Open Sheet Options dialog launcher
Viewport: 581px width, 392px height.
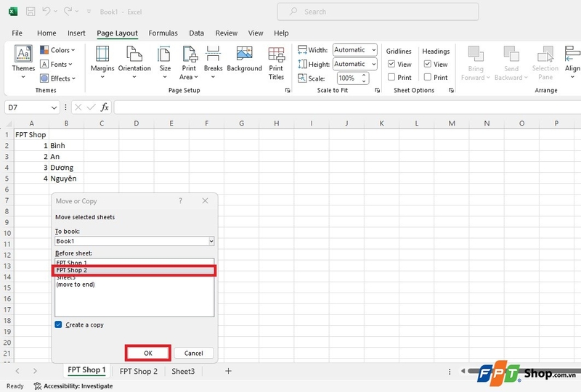click(451, 90)
